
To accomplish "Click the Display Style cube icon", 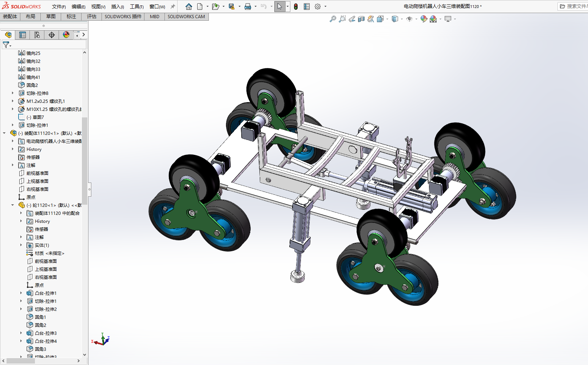I will coord(395,19).
